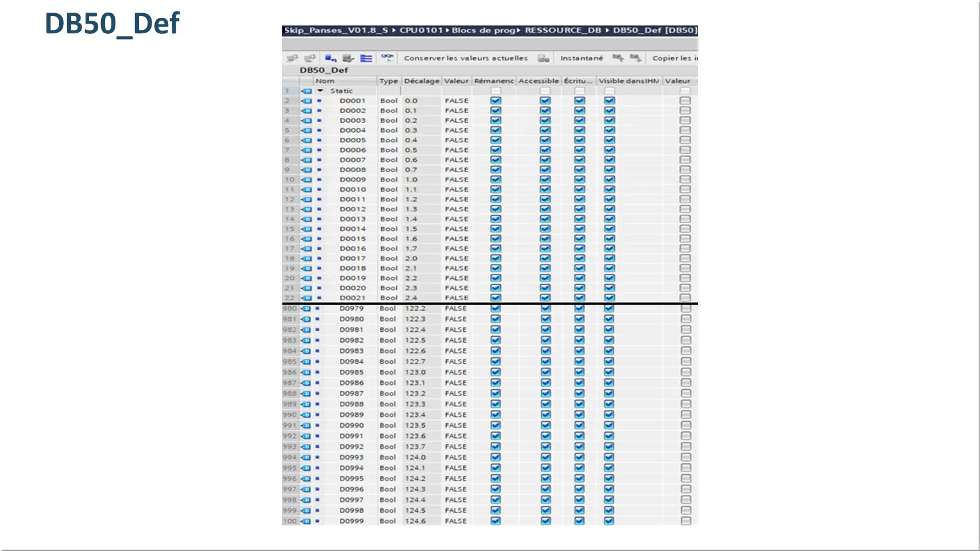
Task: Click the Accessible column header
Action: [539, 81]
